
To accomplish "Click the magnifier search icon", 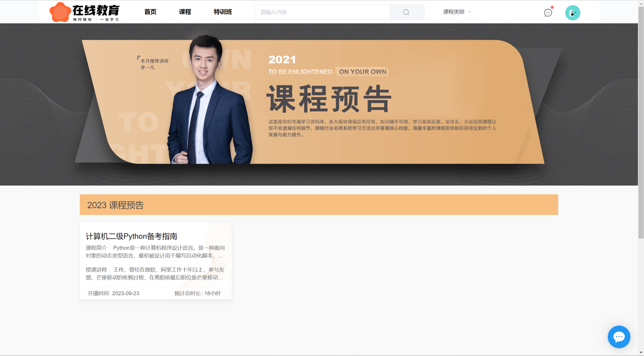I will pos(406,12).
